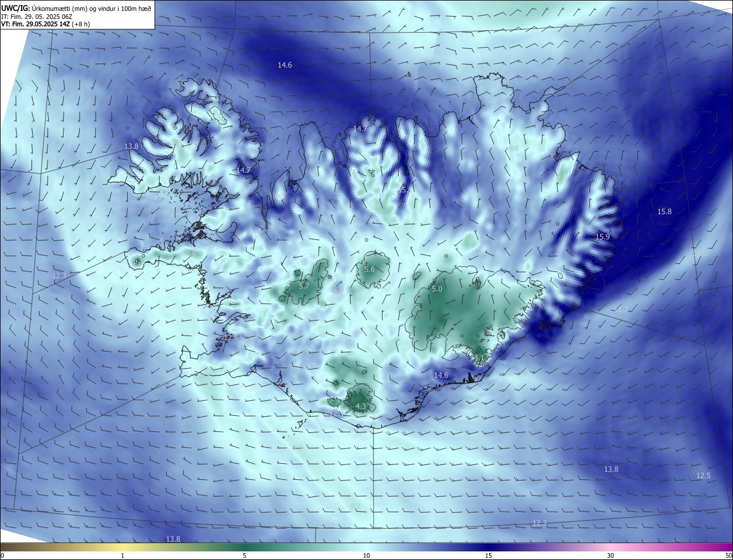Click the 5.7 value over the glacier
The image size is (733, 560).
(x=304, y=286)
